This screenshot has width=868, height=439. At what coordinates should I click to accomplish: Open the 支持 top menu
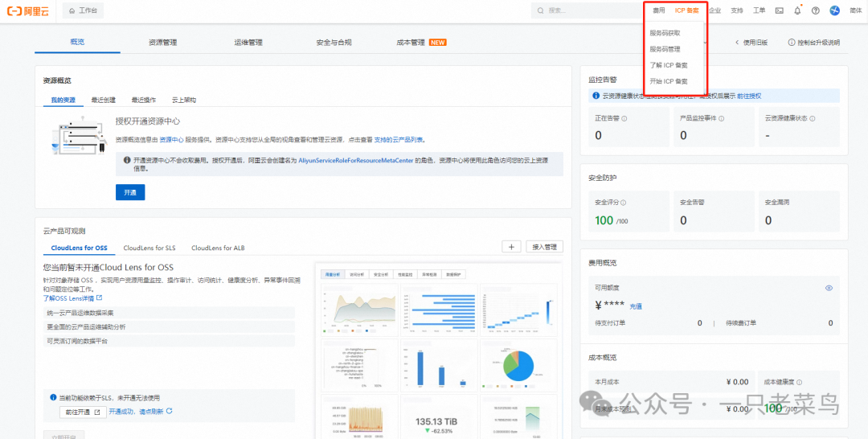(x=737, y=10)
